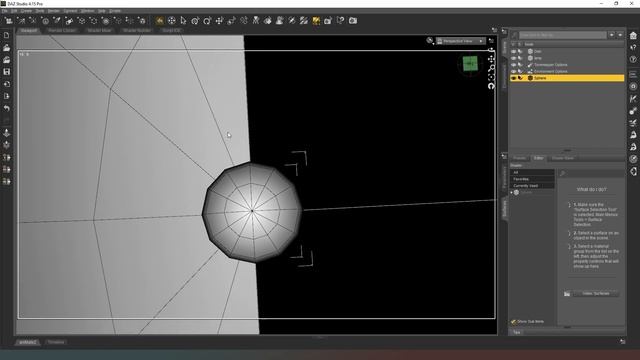Toggle visibility eye of Environment Options
The height and width of the screenshot is (360, 640).
tap(513, 71)
